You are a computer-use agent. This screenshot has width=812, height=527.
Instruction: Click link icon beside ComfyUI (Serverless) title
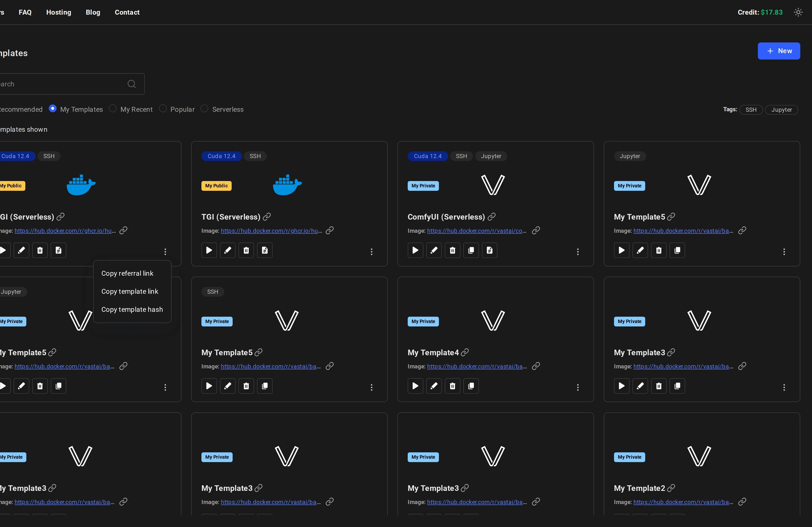click(x=492, y=217)
